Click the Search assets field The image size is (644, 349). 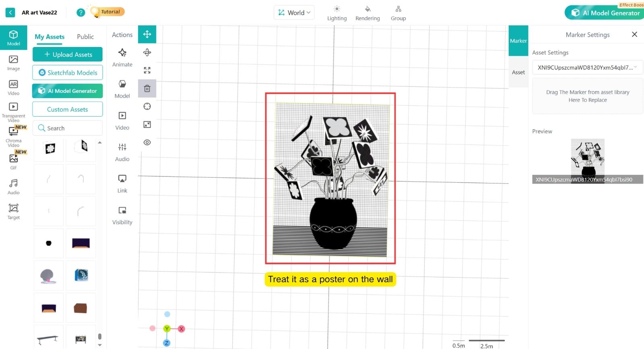click(x=68, y=128)
